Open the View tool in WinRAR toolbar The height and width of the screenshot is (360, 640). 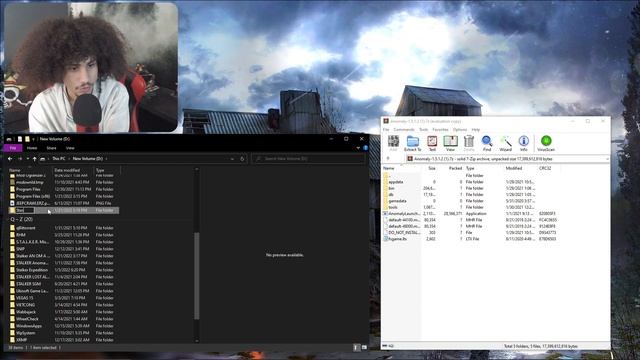coord(450,143)
